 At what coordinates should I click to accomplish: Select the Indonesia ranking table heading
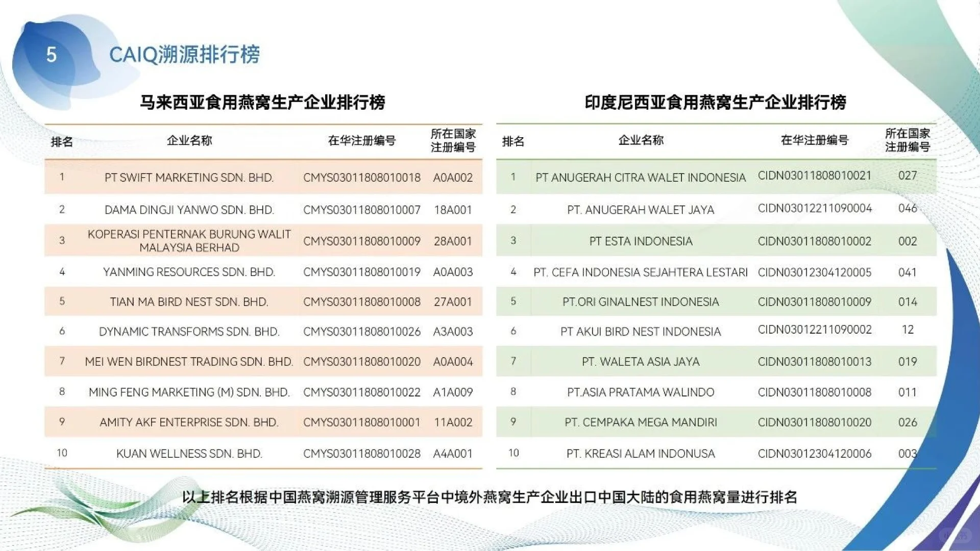716,102
